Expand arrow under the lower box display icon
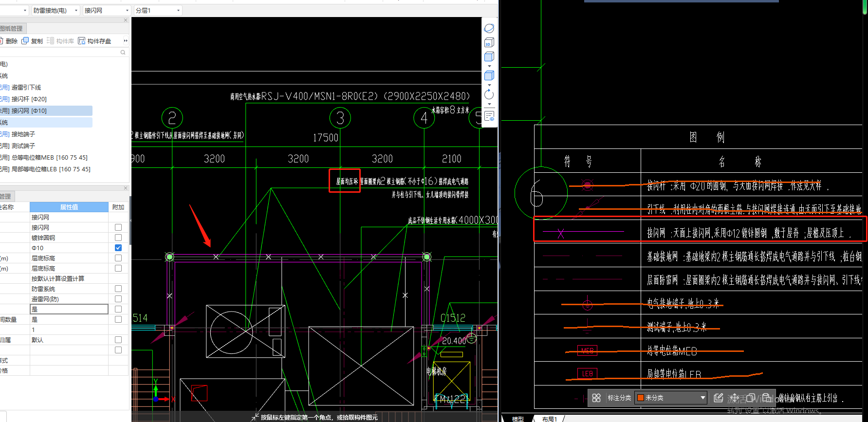Screen dimensions: 868x422 coord(489,85)
